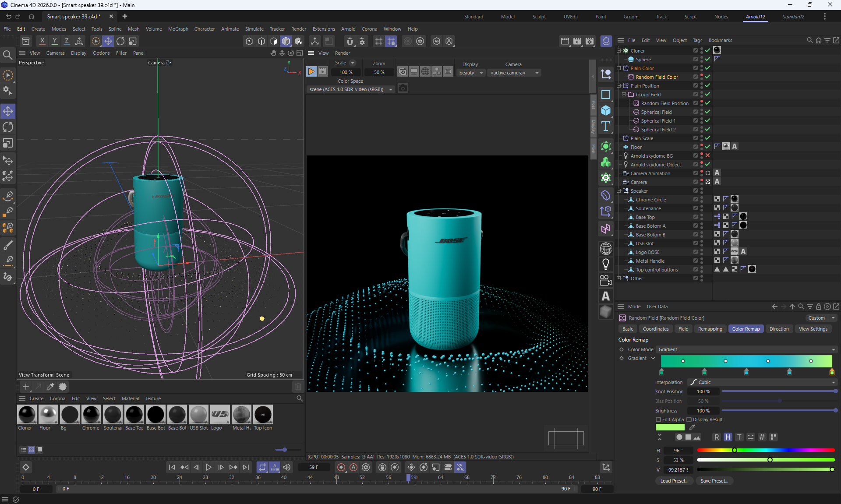This screenshot has height=504, width=841.
Task: Click the record active objects keyframe button
Action: [x=341, y=467]
